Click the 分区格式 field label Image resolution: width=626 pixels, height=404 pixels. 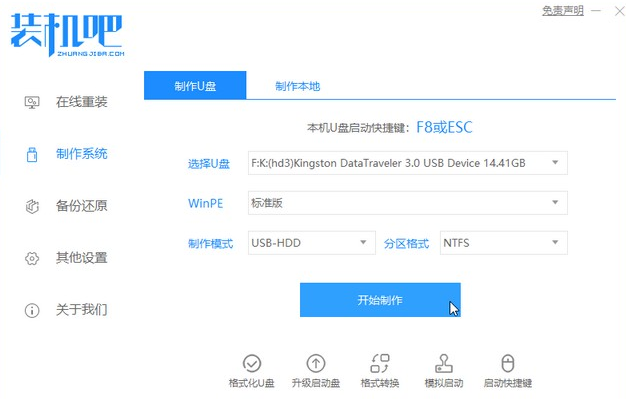(406, 244)
